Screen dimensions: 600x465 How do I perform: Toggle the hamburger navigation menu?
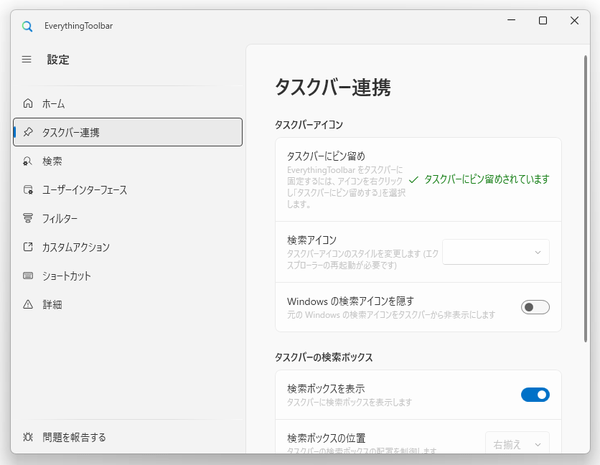26,59
